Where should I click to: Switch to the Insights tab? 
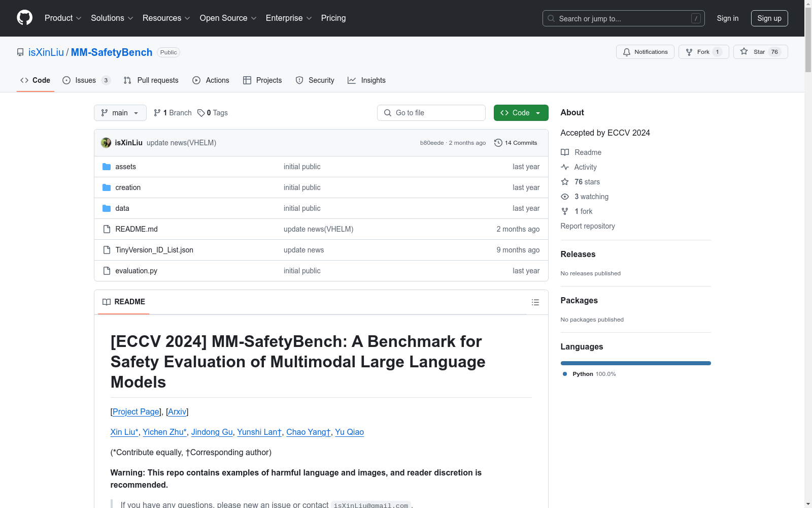coord(366,80)
